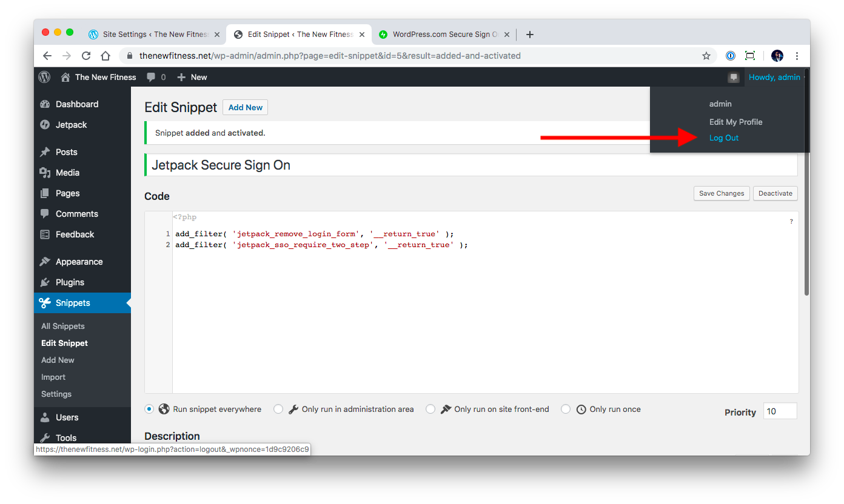Click the Priority number field

point(780,411)
